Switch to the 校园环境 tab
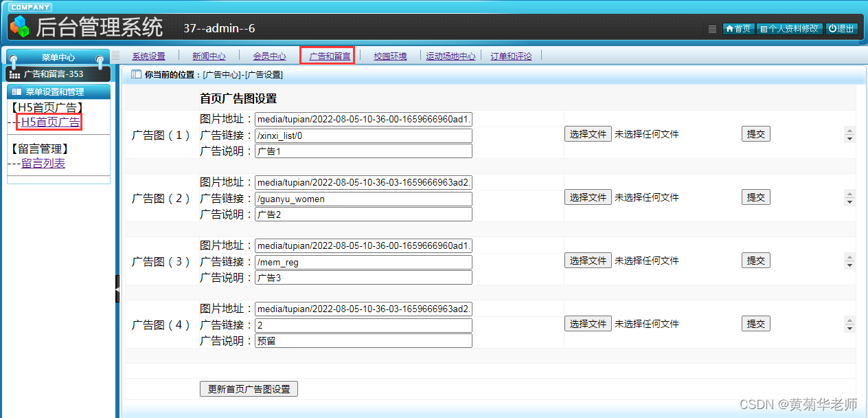The image size is (868, 418). 389,56
